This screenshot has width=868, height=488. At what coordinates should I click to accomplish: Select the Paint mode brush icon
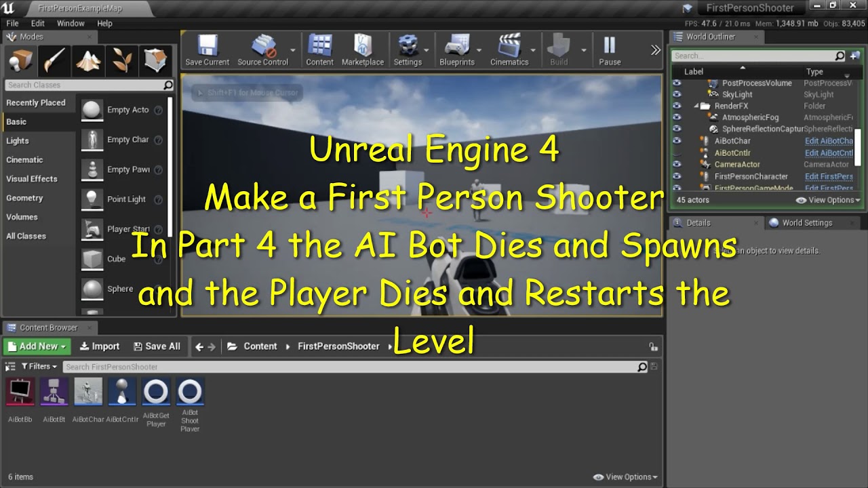pos(54,62)
